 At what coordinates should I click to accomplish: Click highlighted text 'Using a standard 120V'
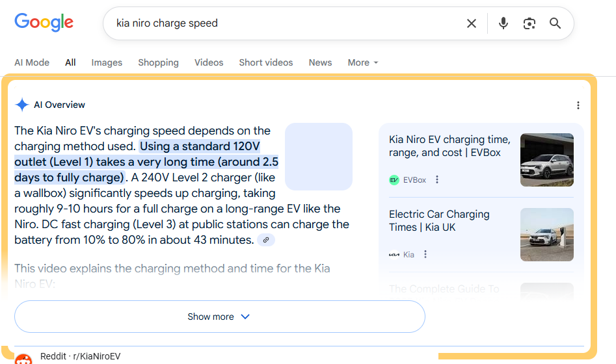point(200,146)
